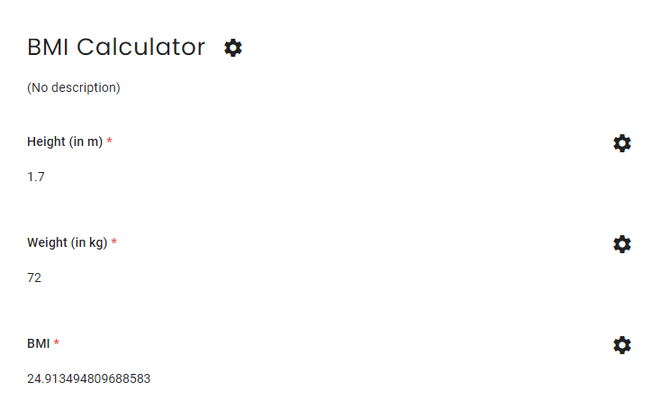Select the BMI field label
This screenshot has width=660, height=410.
pyautogui.click(x=38, y=344)
